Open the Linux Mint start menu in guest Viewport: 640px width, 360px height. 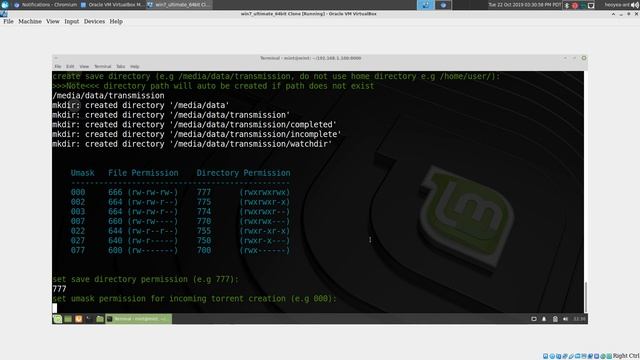58,319
